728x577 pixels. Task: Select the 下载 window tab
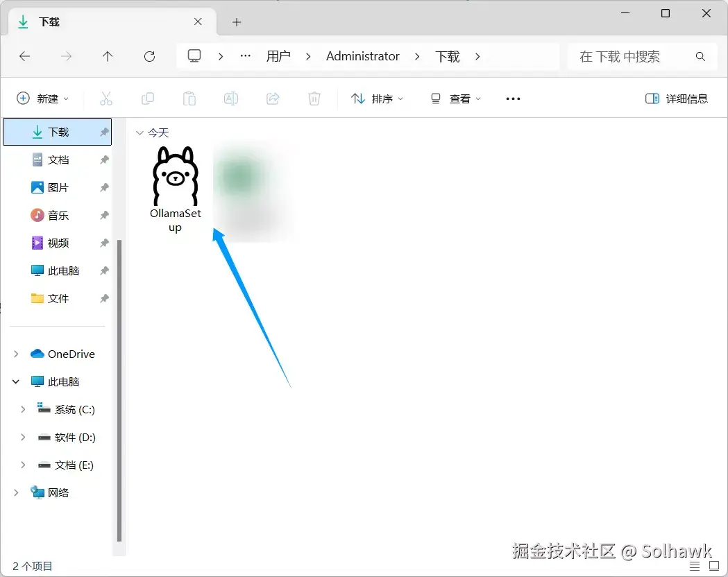coord(112,21)
